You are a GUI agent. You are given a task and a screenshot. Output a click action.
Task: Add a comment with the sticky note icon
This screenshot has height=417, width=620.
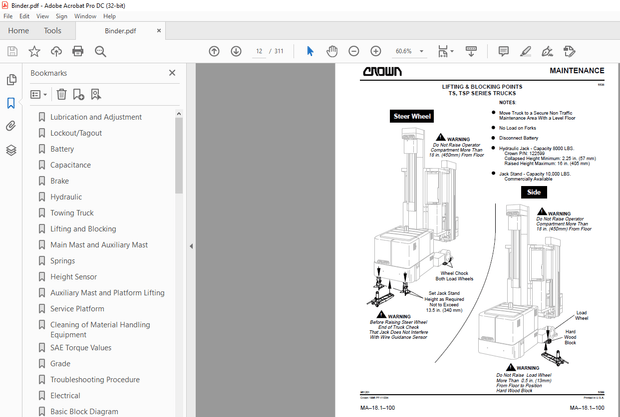tap(503, 51)
